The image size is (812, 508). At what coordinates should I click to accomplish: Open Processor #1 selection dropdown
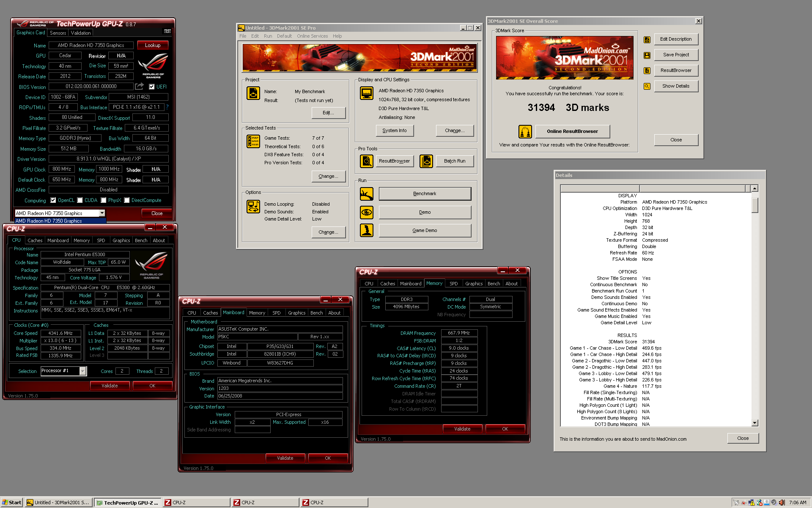(83, 371)
